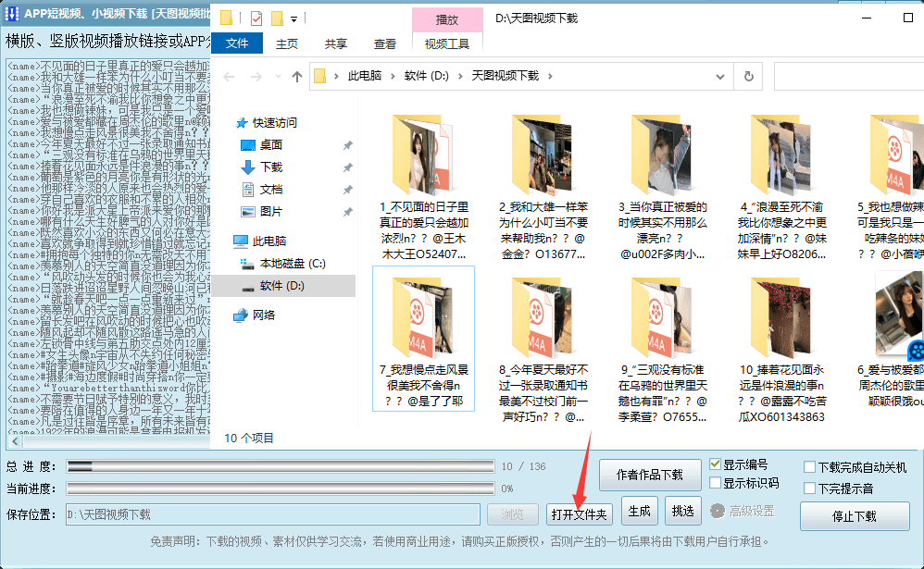
Task: Toggle the 下完提示音 checkbox
Action: 810,489
